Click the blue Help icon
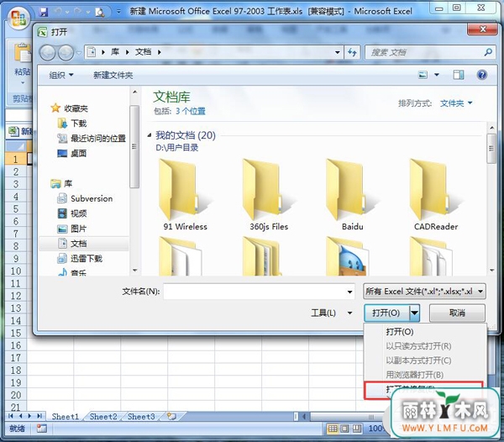 click(x=482, y=75)
